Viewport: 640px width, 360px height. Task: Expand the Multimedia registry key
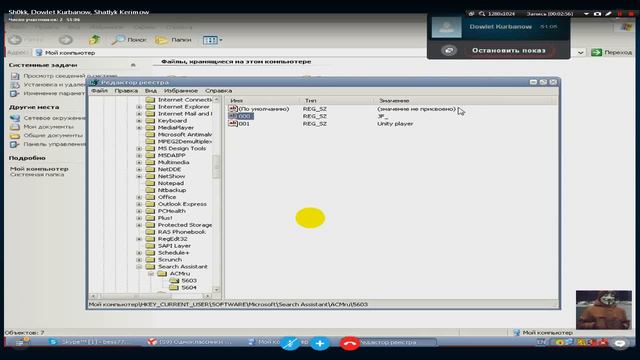coord(139,162)
